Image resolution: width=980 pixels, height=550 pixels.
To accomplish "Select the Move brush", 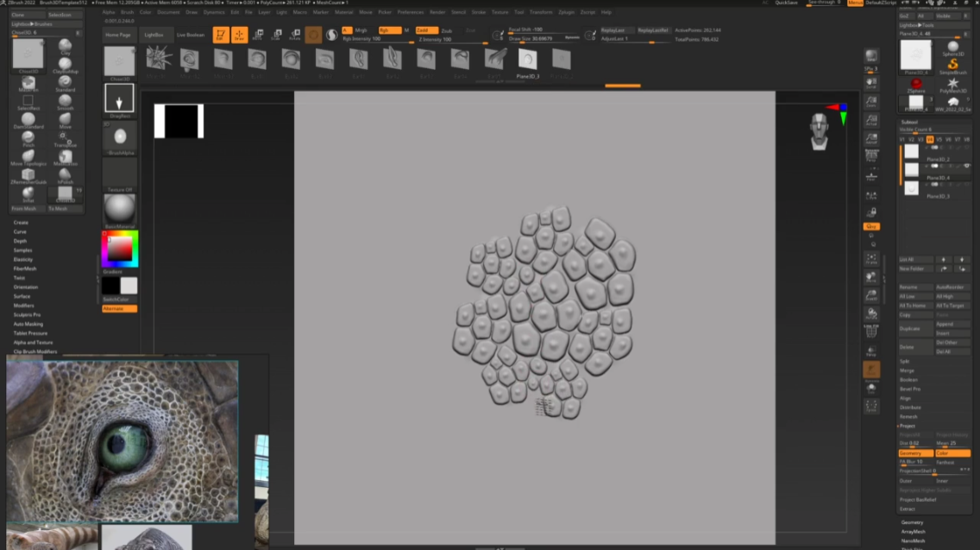I will (x=65, y=120).
